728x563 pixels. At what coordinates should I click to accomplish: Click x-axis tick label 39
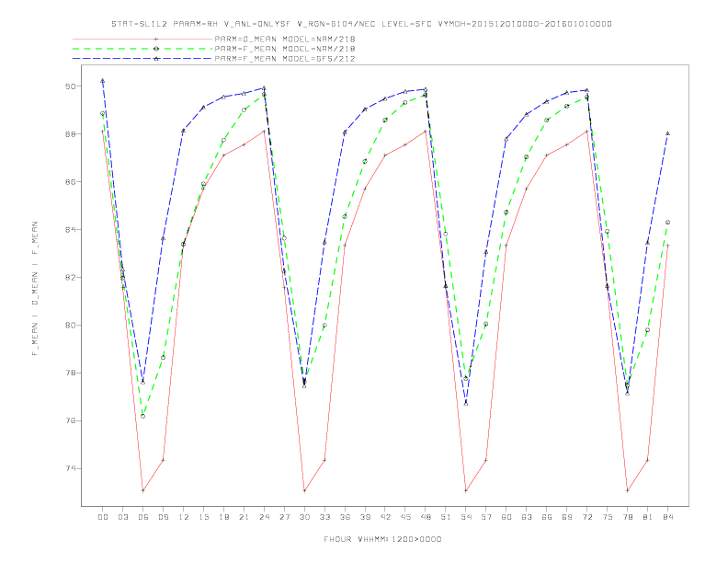[365, 517]
